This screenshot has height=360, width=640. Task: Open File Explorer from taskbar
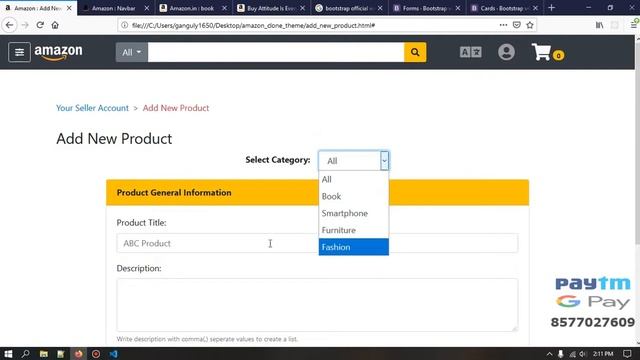tap(43, 354)
